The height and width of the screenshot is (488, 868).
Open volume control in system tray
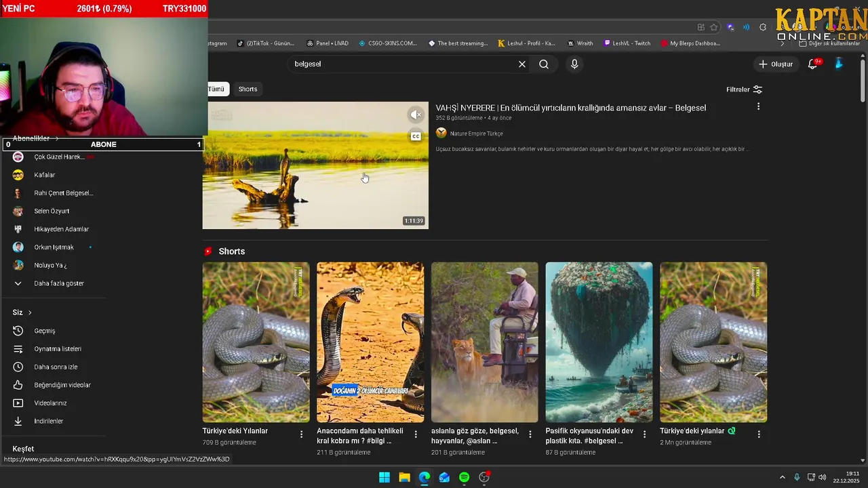point(823,477)
